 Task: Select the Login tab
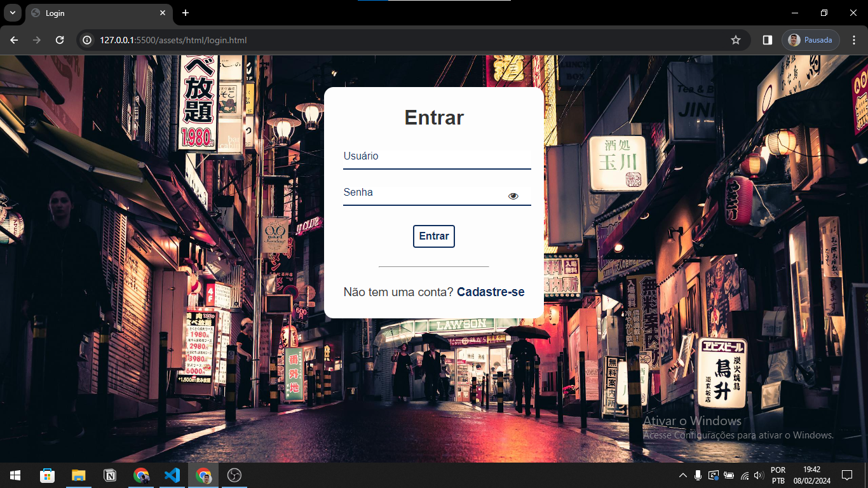(95, 13)
